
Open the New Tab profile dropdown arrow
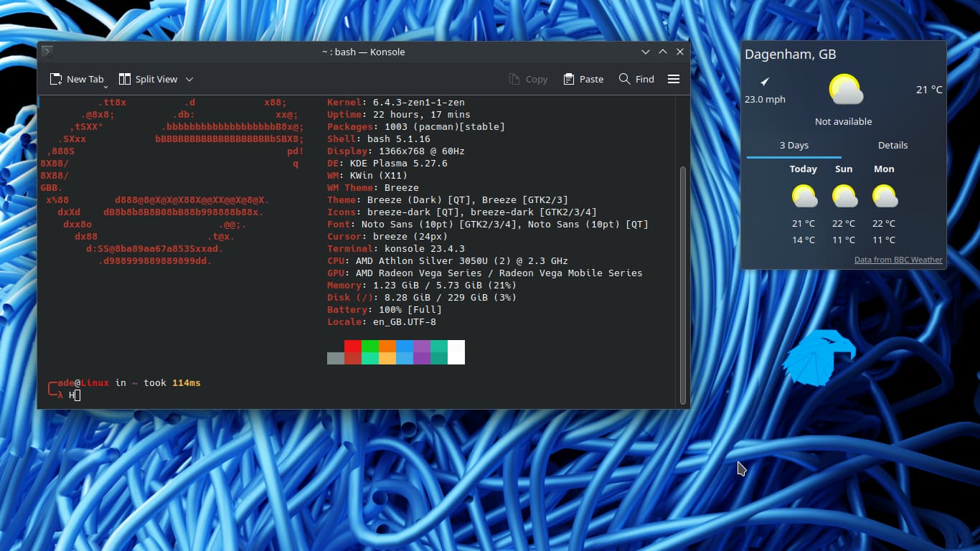click(106, 85)
